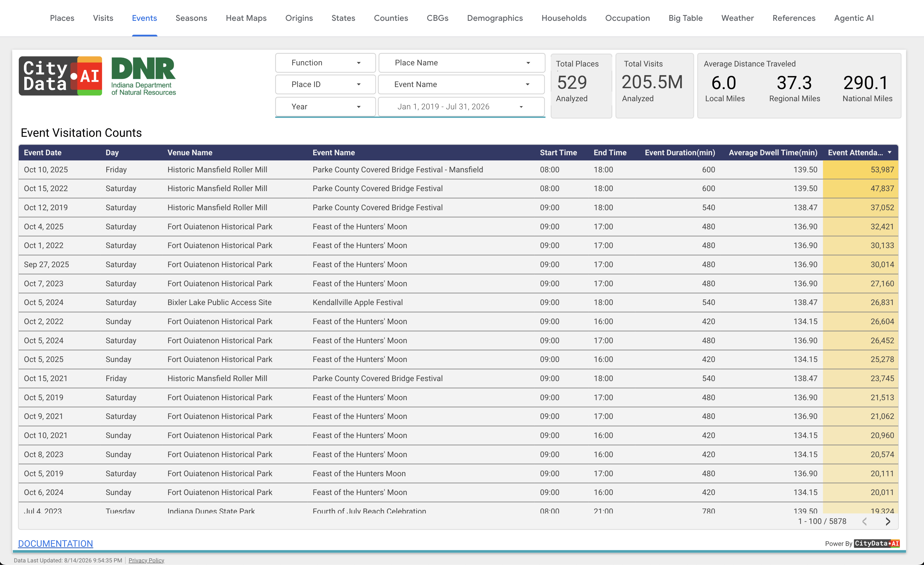Sort table by Event Date header

coord(43,152)
